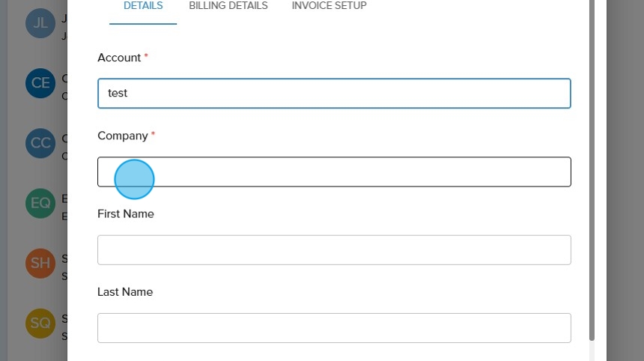Open the JL contact avatar

(x=40, y=23)
